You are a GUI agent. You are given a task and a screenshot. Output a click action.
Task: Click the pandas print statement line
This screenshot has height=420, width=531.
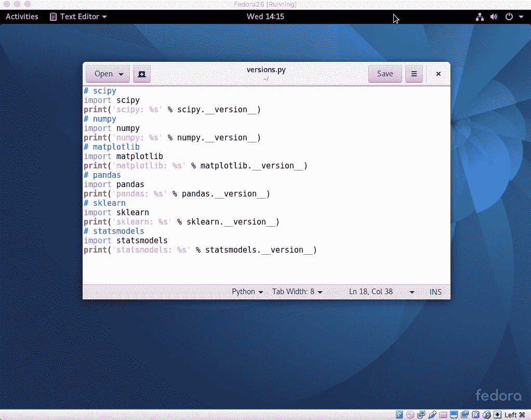(177, 194)
